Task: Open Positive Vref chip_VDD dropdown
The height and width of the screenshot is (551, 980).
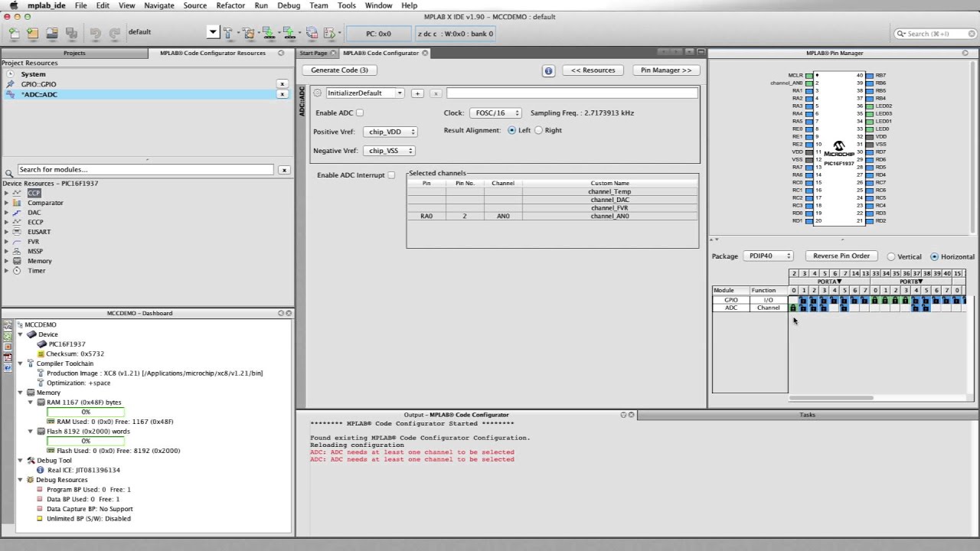Action: [390, 132]
